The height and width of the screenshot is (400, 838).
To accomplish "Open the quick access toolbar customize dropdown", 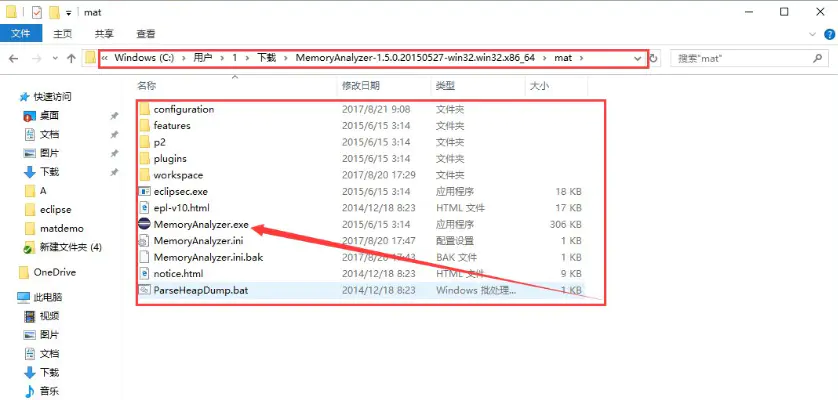I will pos(69,12).
